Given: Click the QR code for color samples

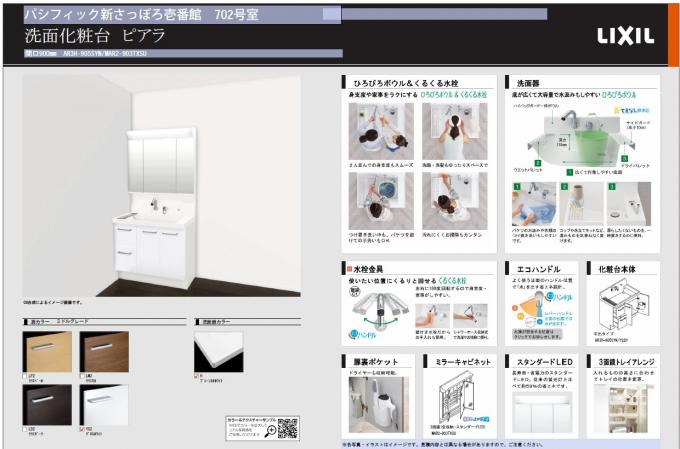Looking at the screenshot, I should tap(288, 428).
